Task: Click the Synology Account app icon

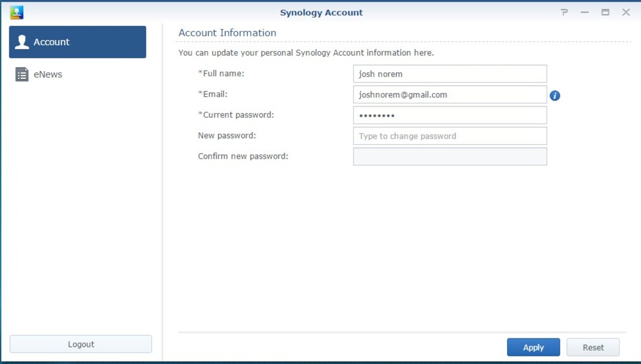Action: coord(17,12)
